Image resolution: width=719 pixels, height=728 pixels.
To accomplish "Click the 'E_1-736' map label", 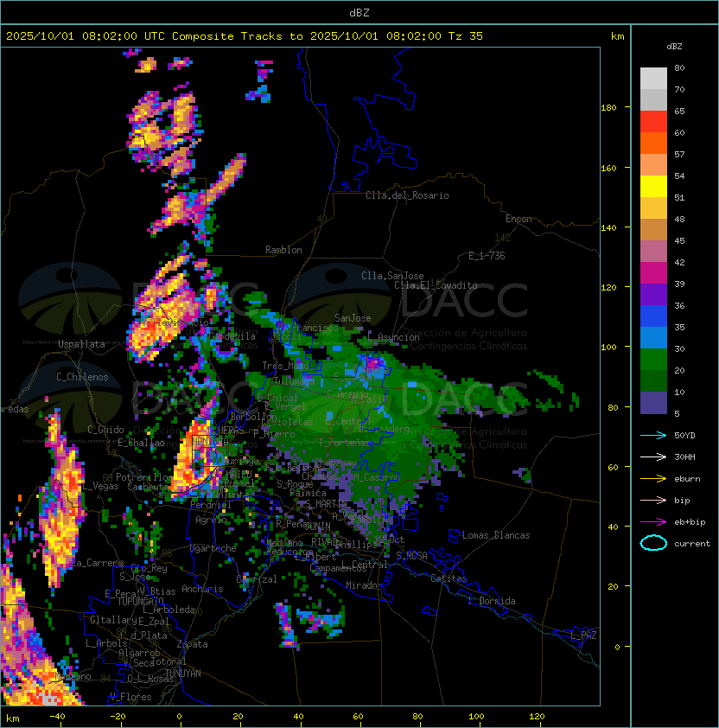I will click(x=487, y=256).
